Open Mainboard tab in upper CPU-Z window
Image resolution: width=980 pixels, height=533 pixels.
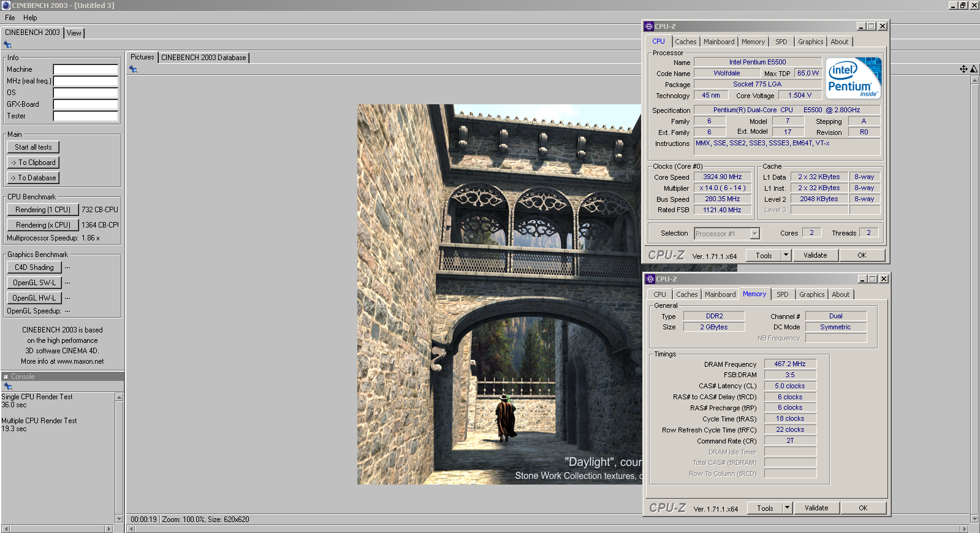click(719, 42)
